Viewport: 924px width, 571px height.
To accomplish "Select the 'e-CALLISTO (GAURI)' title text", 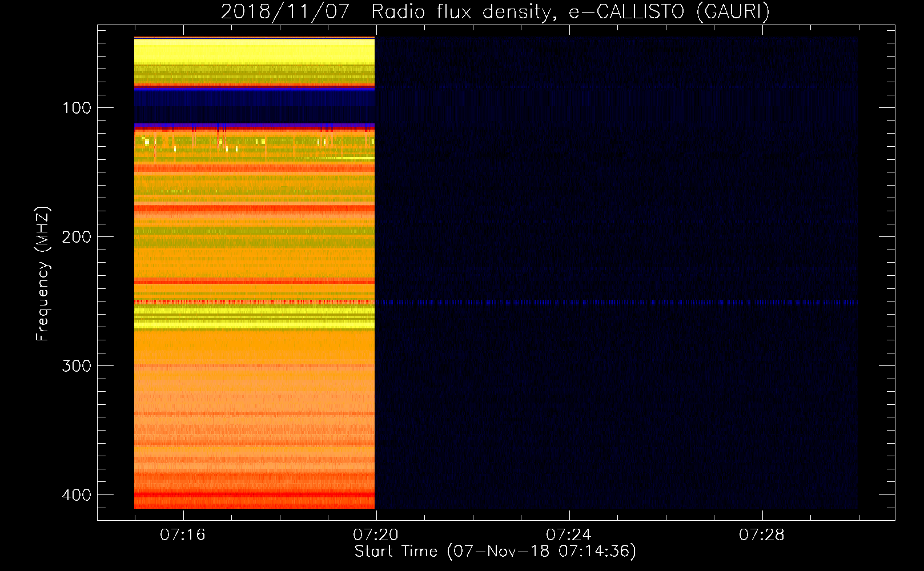I will [x=669, y=11].
